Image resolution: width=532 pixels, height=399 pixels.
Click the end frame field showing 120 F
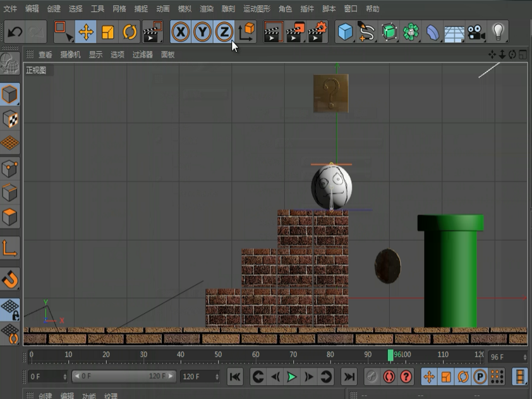200,377
